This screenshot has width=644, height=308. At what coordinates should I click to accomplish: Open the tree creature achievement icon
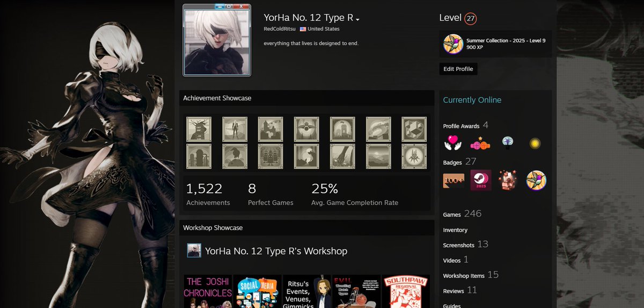pyautogui.click(x=199, y=129)
